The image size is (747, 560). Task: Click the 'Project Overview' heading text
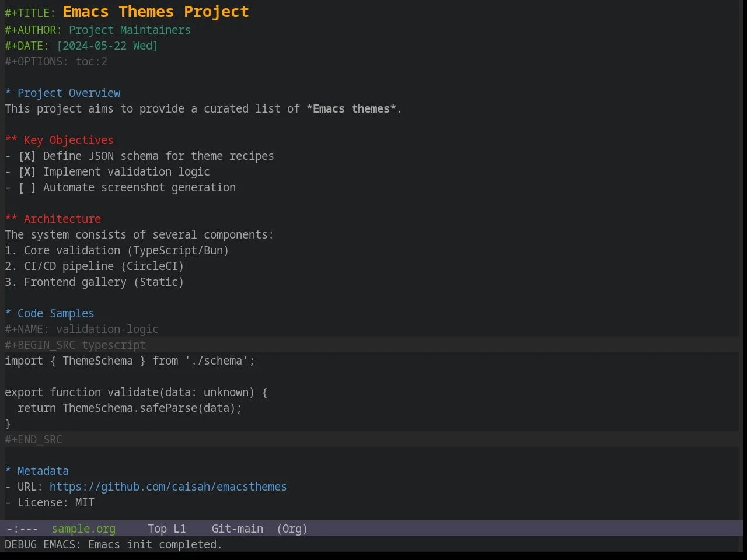coord(69,93)
